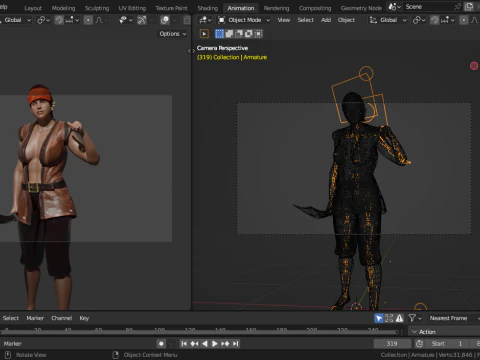The image size is (480, 360).
Task: Jump to the end frame
Action: pyautogui.click(x=235, y=343)
